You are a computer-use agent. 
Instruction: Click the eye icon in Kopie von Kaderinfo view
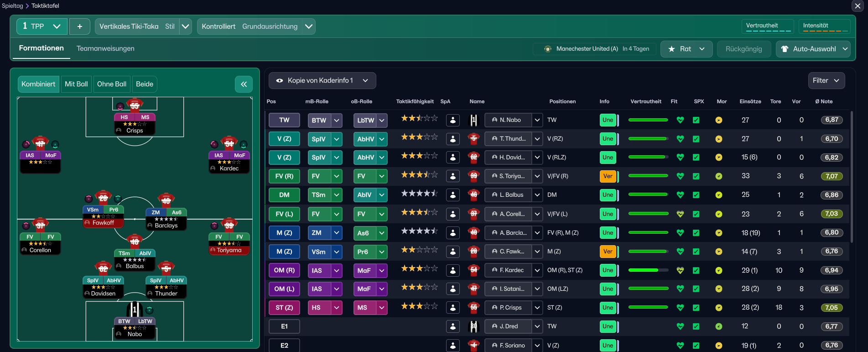[x=280, y=81]
